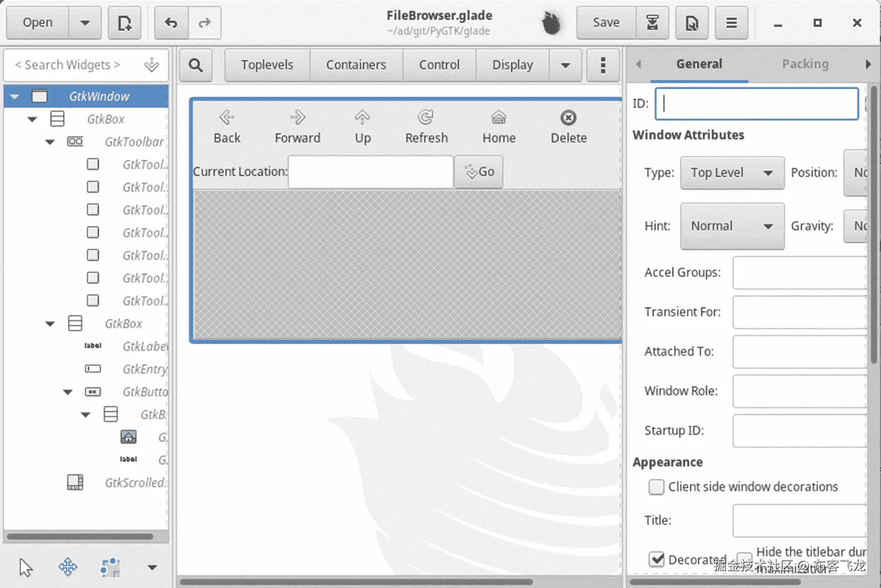The image size is (881, 588).
Task: Uncheck the Decorated checkbox
Action: 656,559
